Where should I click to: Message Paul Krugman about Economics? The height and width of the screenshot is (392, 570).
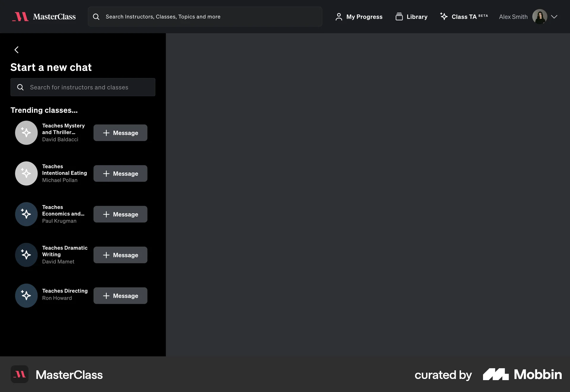(x=120, y=214)
